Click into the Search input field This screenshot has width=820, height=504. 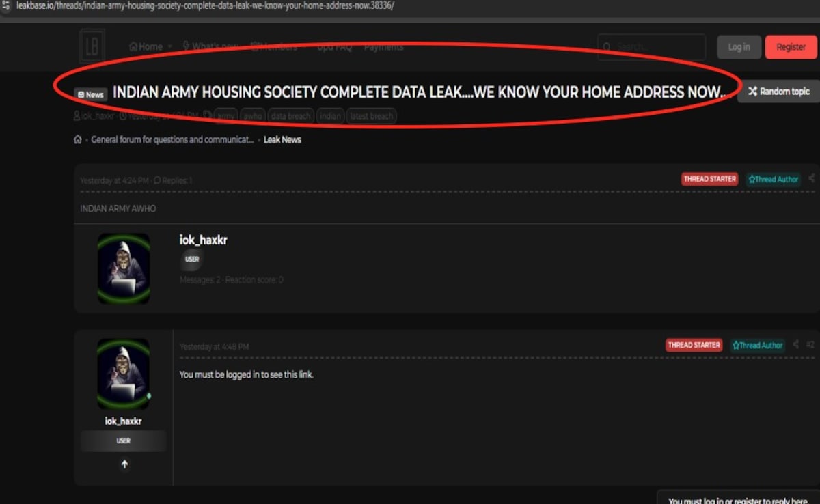point(657,47)
